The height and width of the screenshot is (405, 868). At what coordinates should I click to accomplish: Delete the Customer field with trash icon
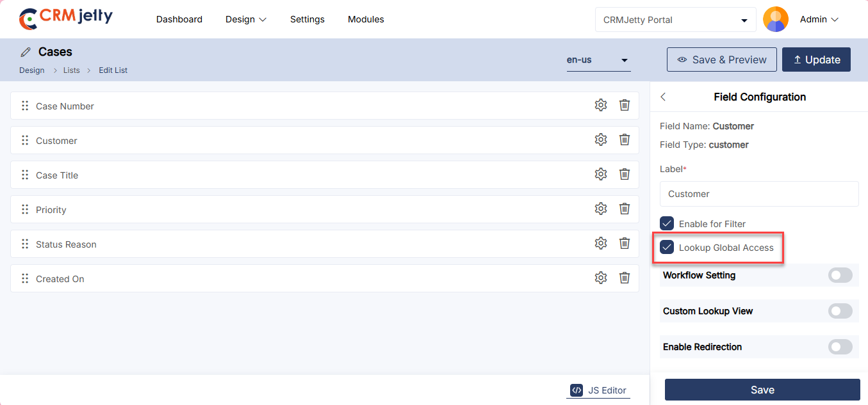624,140
